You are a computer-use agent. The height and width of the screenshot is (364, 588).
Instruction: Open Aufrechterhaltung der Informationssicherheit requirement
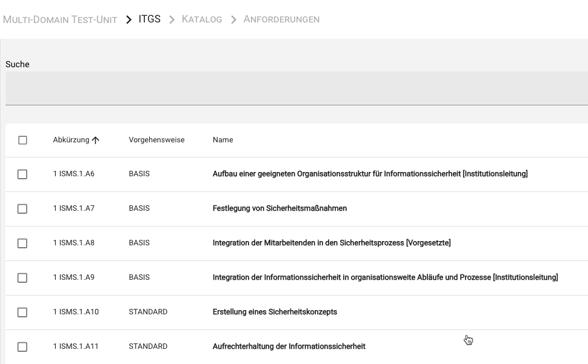point(288,346)
